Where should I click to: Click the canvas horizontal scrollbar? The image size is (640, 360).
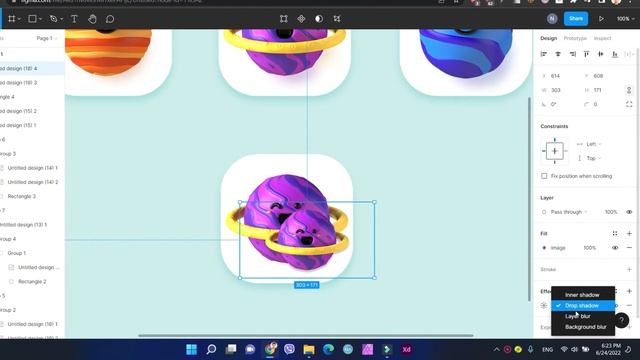pyautogui.click(x=306, y=336)
